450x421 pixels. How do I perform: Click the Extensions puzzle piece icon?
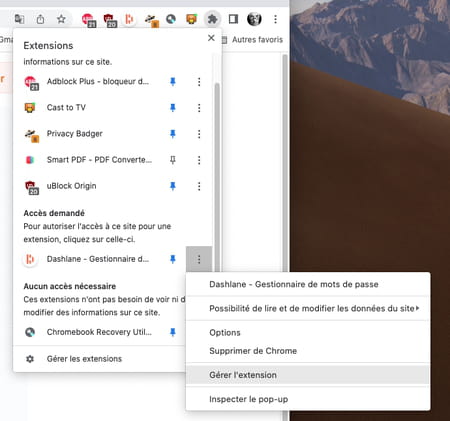coord(212,19)
